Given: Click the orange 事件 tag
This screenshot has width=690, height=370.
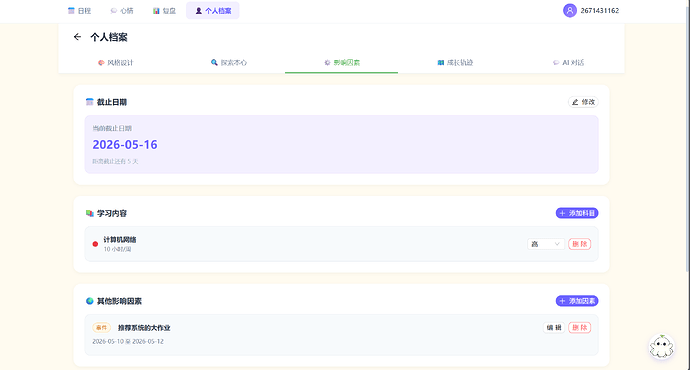Looking at the screenshot, I should point(102,328).
